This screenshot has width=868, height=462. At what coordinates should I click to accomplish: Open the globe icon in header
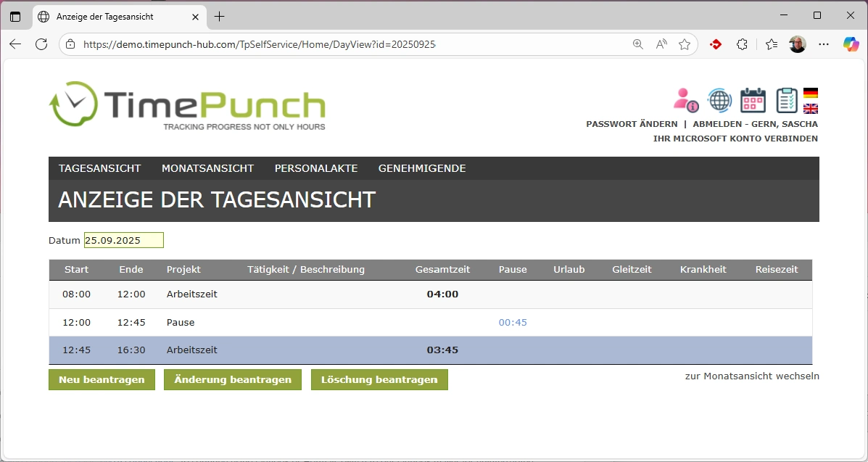click(719, 100)
